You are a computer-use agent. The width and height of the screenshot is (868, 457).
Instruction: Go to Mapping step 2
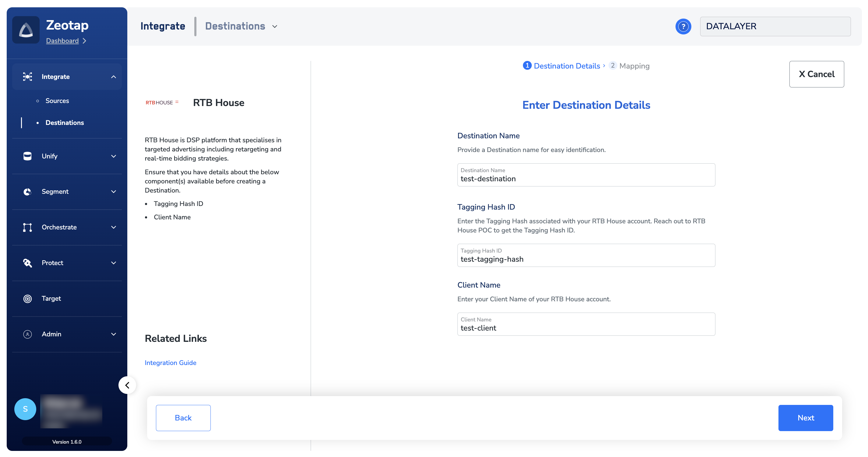(x=630, y=66)
